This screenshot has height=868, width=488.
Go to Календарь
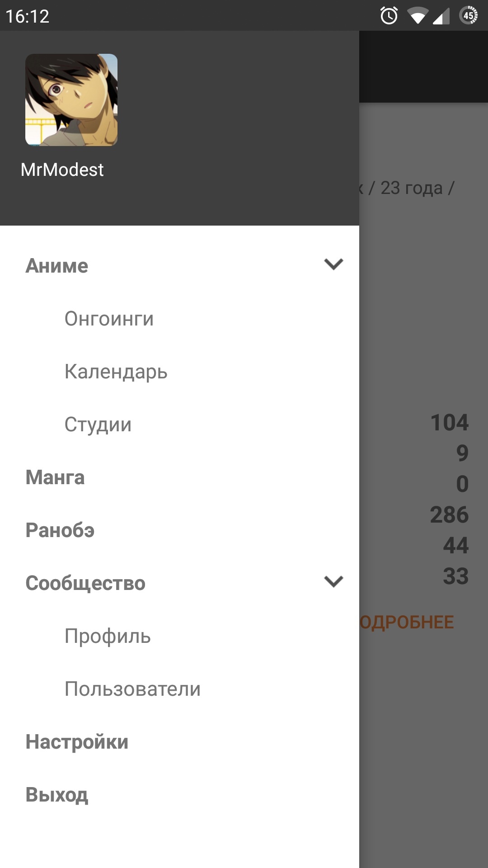pyautogui.click(x=116, y=372)
